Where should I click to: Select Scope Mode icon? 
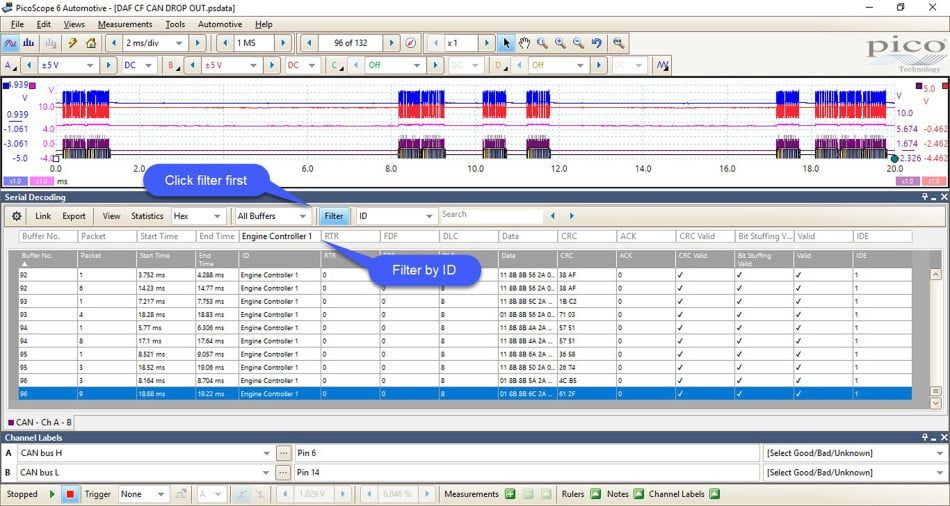10,43
